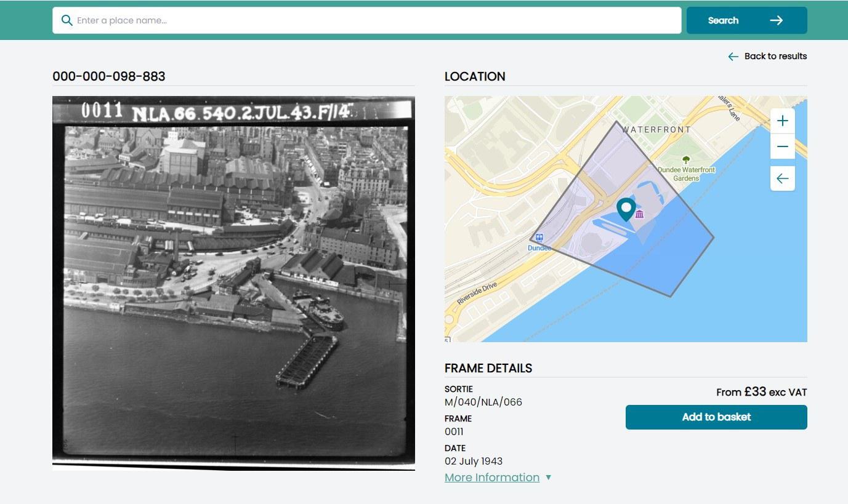The image size is (848, 504).
Task: Go Back to results
Action: click(x=775, y=56)
